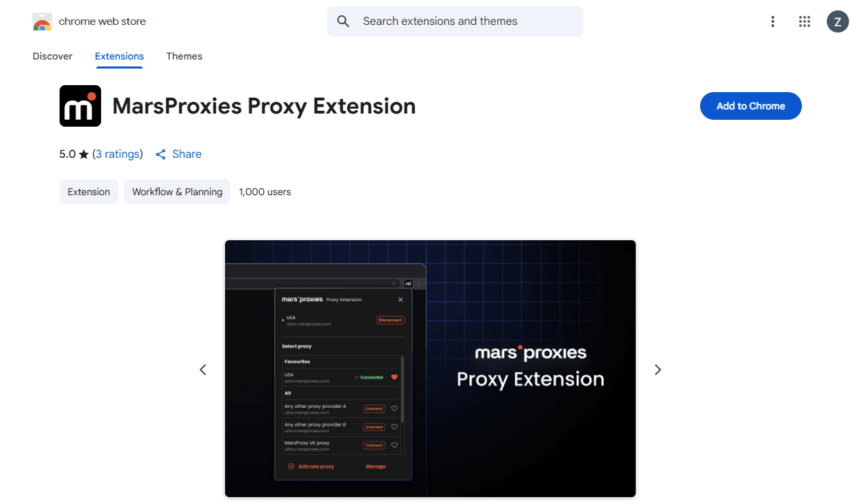Open the three-dot more options menu

click(773, 21)
